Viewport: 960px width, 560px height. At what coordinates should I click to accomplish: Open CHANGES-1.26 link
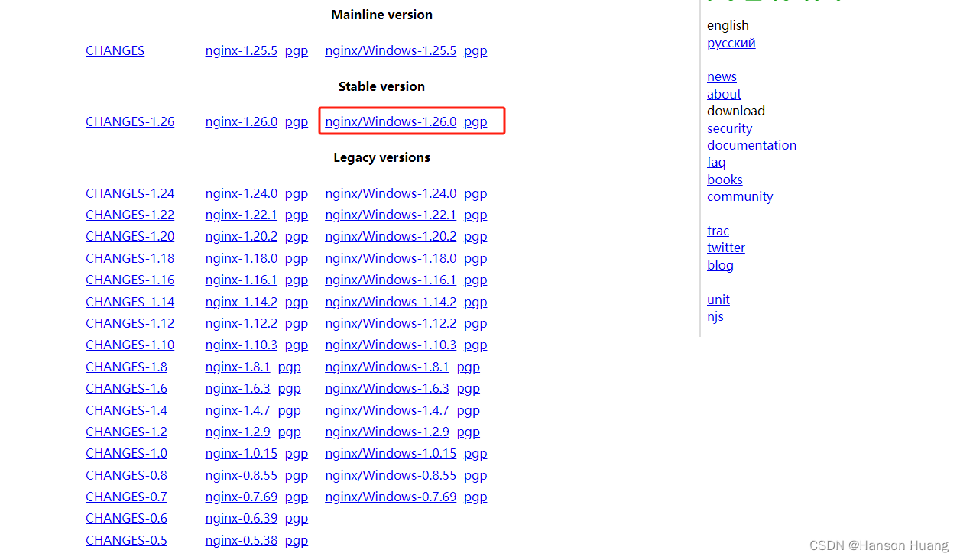[x=130, y=121]
